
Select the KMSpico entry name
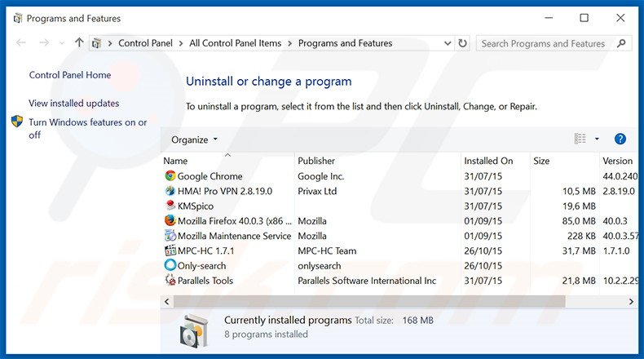pyautogui.click(x=196, y=206)
